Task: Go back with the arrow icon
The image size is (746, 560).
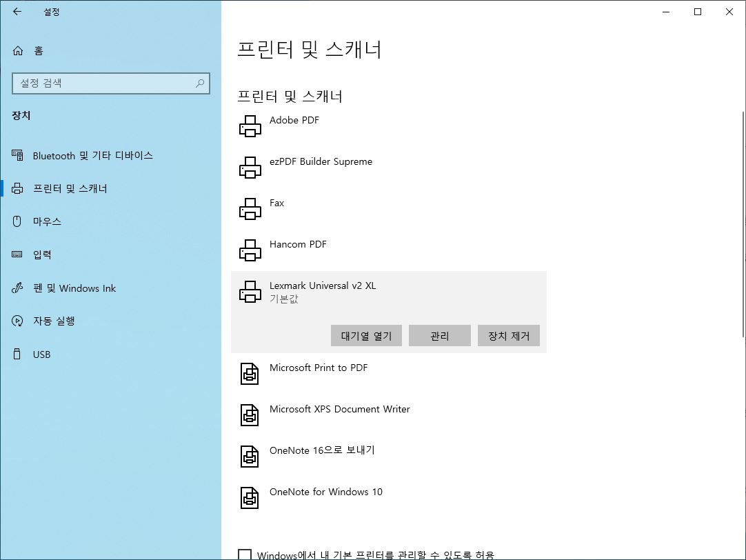Action: pyautogui.click(x=17, y=12)
